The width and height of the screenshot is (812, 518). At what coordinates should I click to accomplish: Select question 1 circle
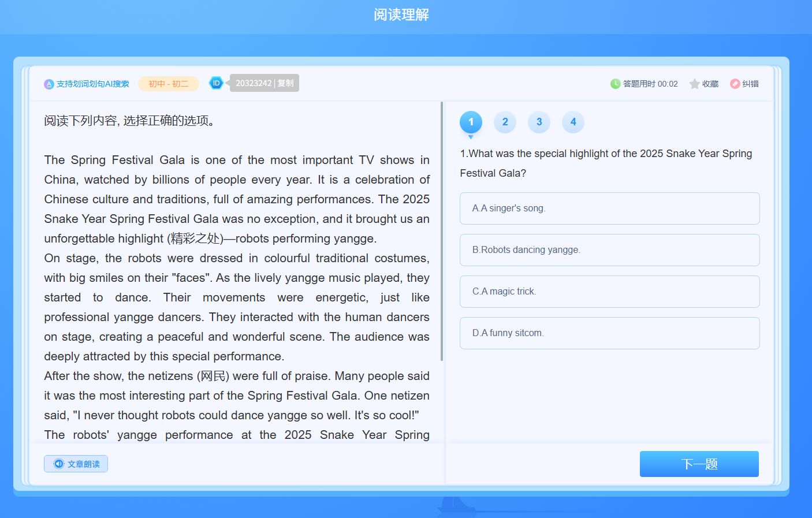coord(471,122)
